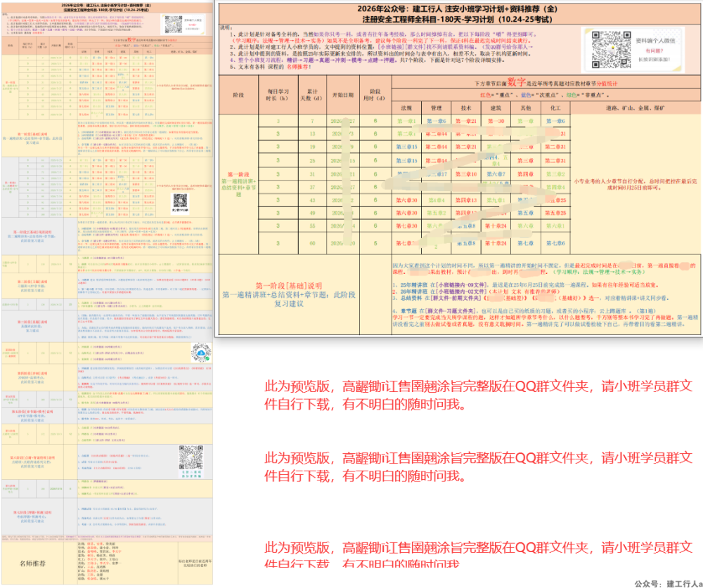Click the cumulative days cell '37'
Image resolution: width=703 pixels, height=588 pixels.
point(312,187)
